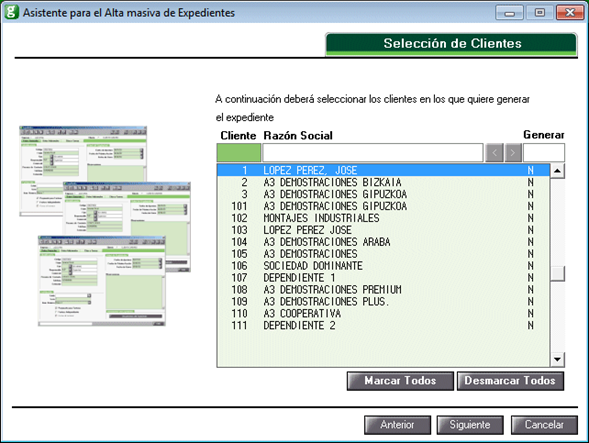This screenshot has height=443, width=589.
Task: Select A3 COOPERATIVA row
Action: (383, 314)
